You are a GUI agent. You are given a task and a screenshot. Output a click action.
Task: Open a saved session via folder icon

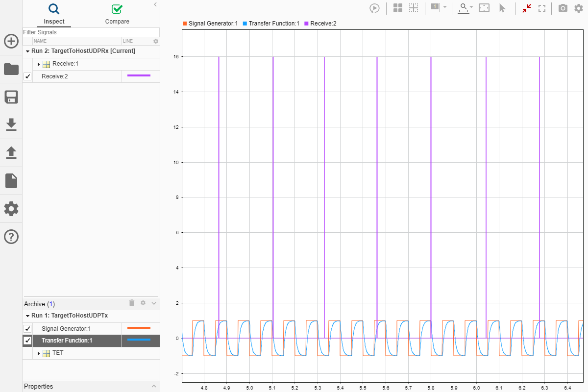pos(11,69)
